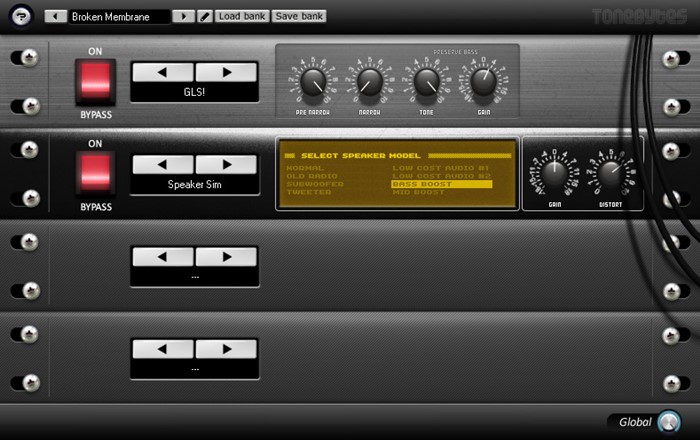The image size is (700, 440).
Task: Click the Save bank button
Action: pos(299,17)
